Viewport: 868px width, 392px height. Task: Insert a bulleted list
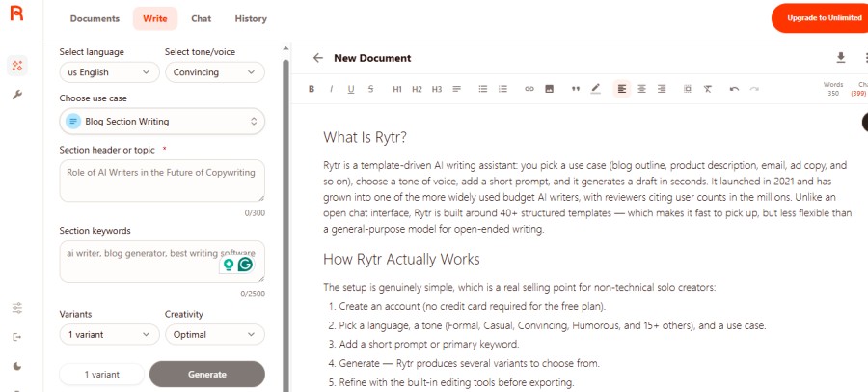pyautogui.click(x=483, y=89)
